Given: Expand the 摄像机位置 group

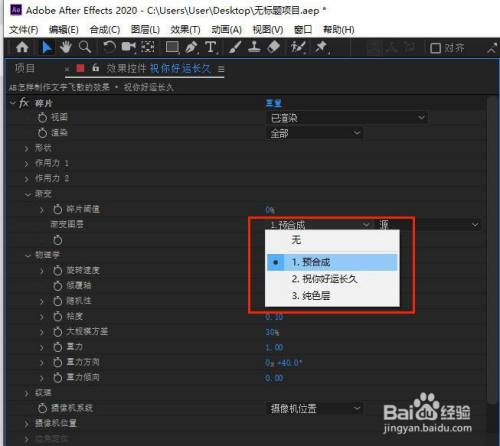Looking at the screenshot, I should pyautogui.click(x=27, y=424).
